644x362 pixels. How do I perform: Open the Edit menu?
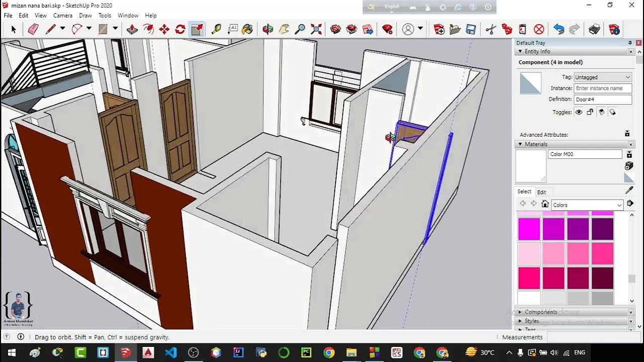(24, 16)
